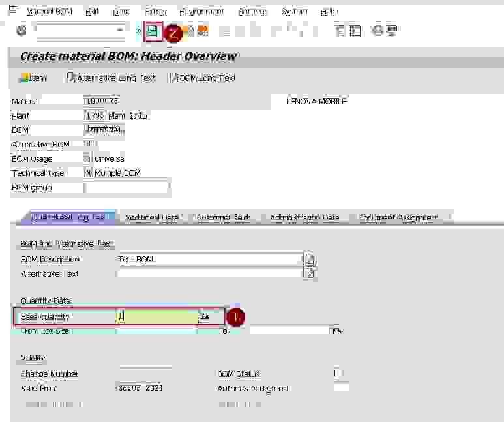Click the BOM group input field
Image resolution: width=504 pixels, height=422 pixels.
tap(126, 188)
